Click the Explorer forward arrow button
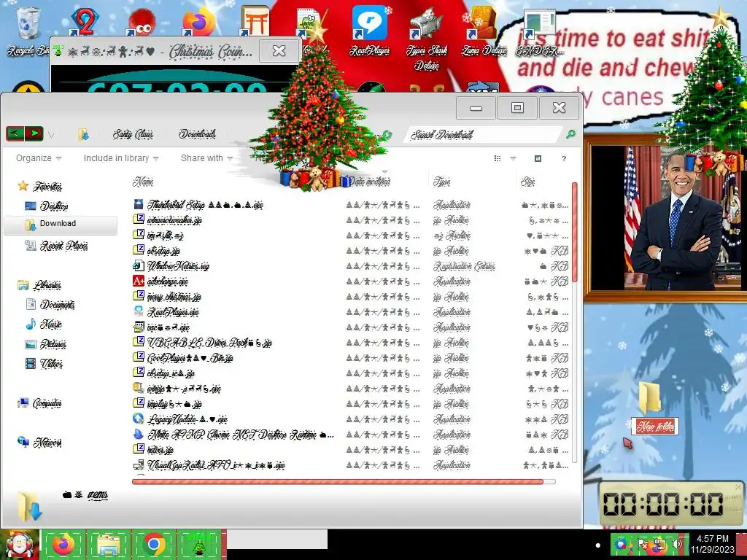 tap(34, 134)
